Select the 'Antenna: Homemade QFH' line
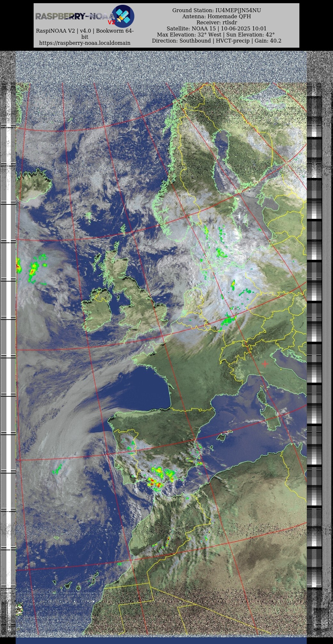Image resolution: width=333 pixels, height=644 pixels. (x=216, y=16)
